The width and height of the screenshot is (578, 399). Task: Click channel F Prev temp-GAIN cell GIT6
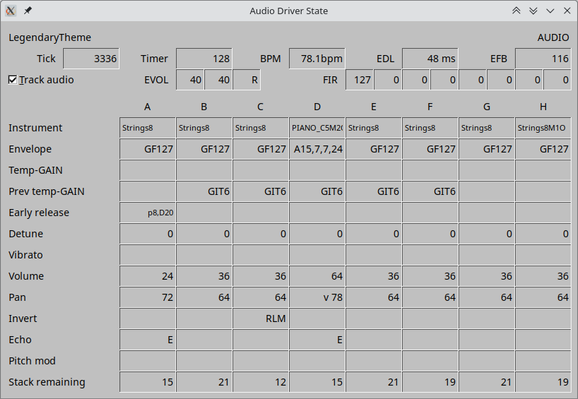tap(430, 191)
